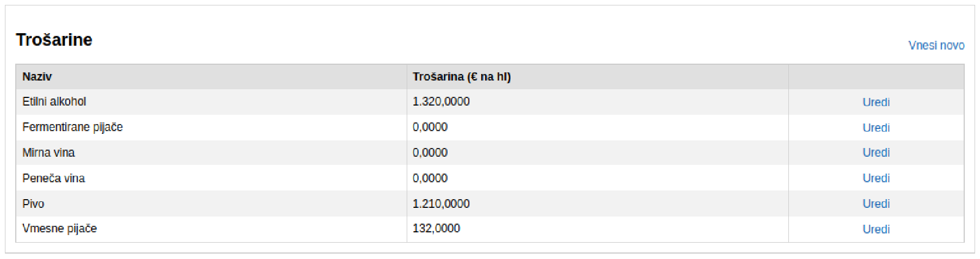980x259 pixels.
Task: Click the Trošarina (€ na hl) column header
Action: coord(461,77)
